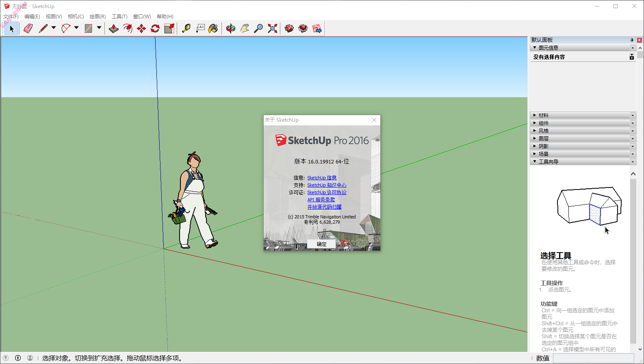Open the 编辑(E) menu
Viewport: 644px width, 364px height.
point(32,17)
